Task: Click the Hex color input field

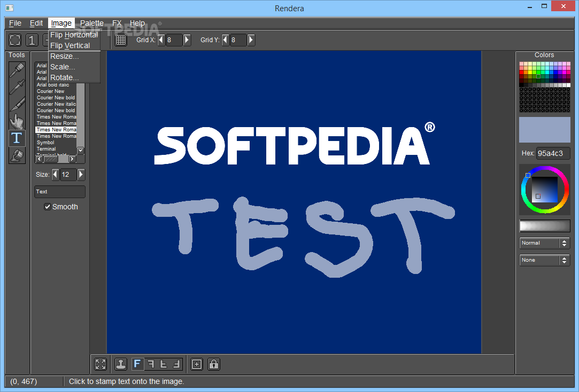Action: pos(553,153)
